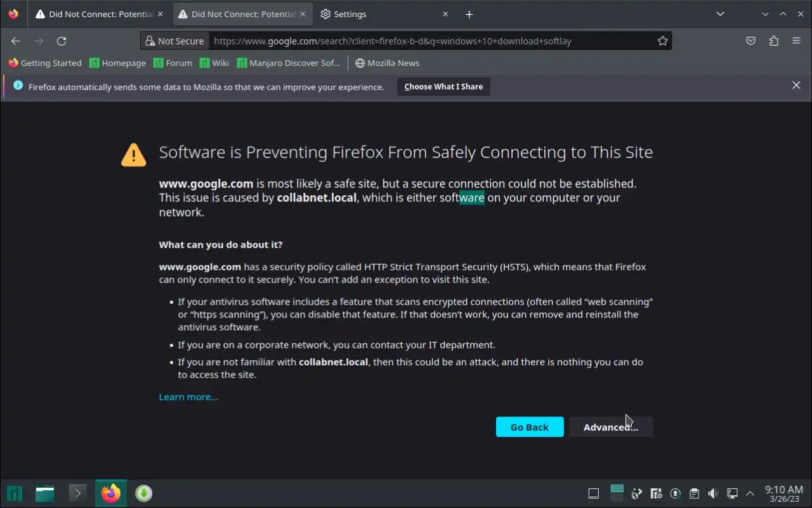812x508 pixels.
Task: Switch to the first virtual desktop in pager
Action: [617, 489]
